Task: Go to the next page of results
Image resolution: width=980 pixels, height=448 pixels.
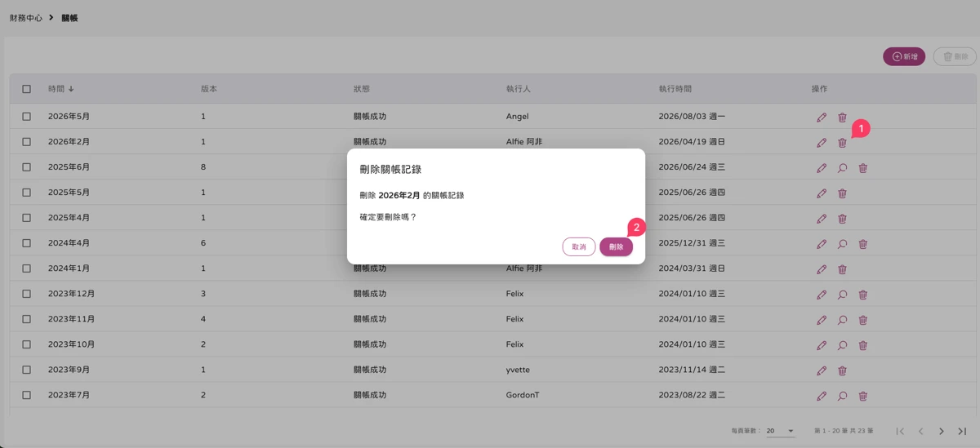Action: [942, 431]
